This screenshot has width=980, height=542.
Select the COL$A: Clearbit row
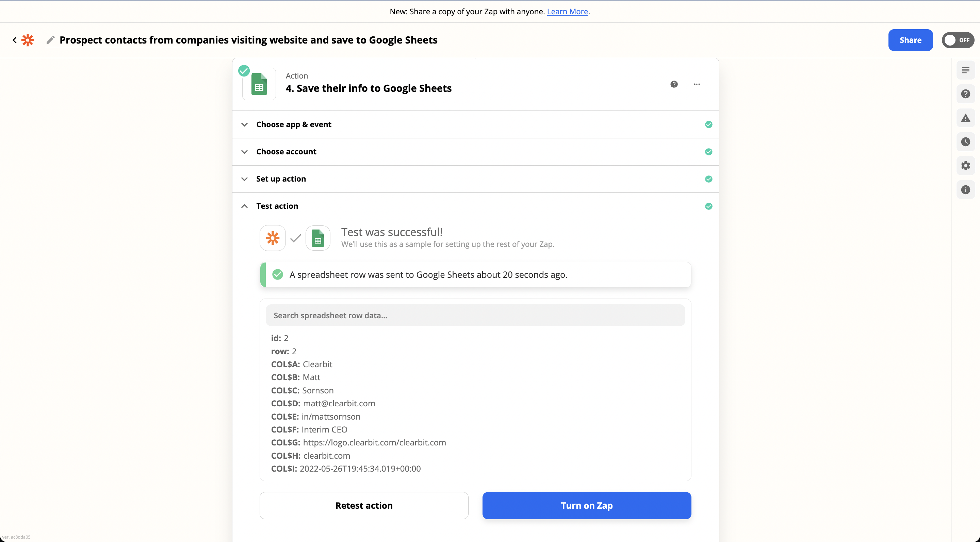[302, 364]
